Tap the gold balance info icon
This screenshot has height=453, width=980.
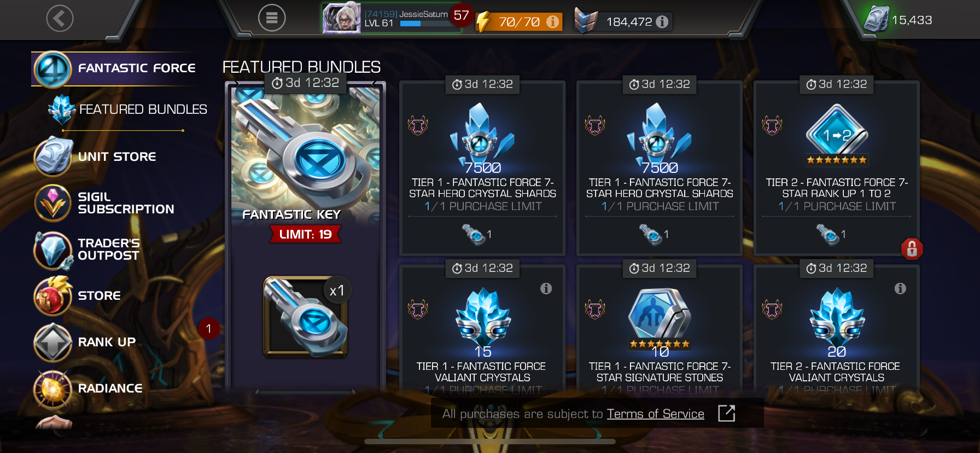662,22
